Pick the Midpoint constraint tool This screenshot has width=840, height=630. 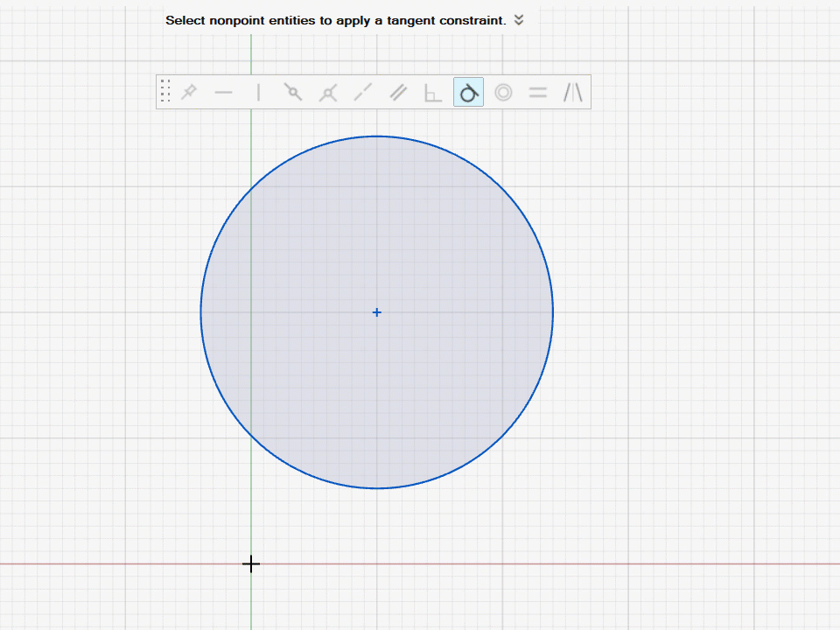328,92
